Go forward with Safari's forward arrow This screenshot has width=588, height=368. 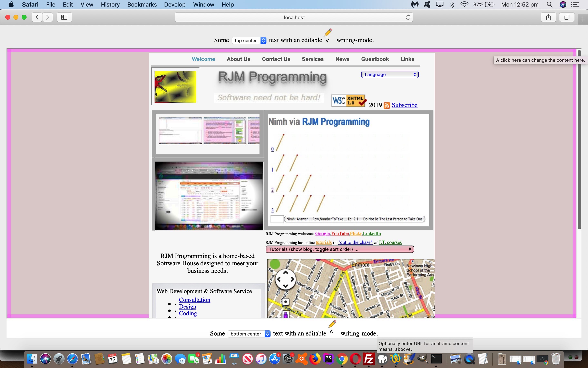point(48,17)
